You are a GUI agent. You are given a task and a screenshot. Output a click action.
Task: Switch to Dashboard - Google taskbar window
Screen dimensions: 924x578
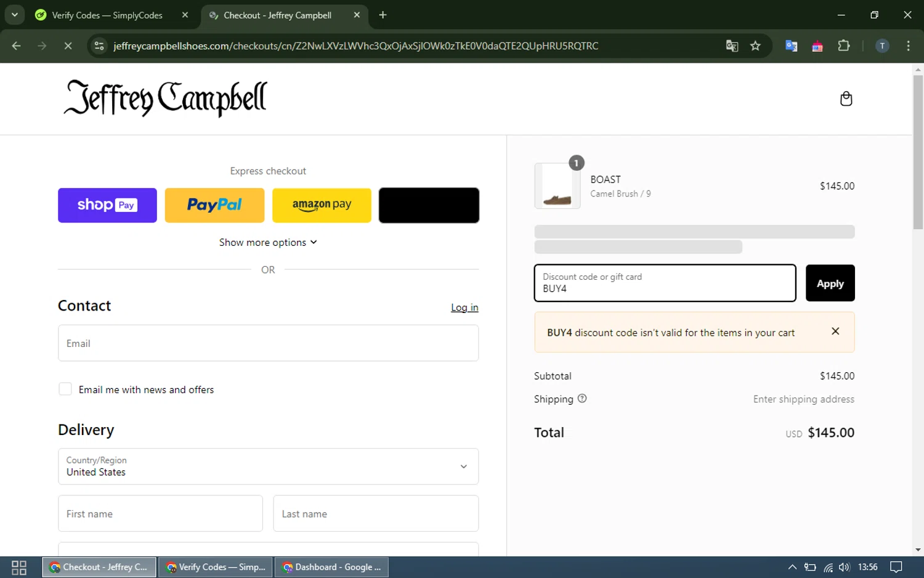(x=331, y=568)
